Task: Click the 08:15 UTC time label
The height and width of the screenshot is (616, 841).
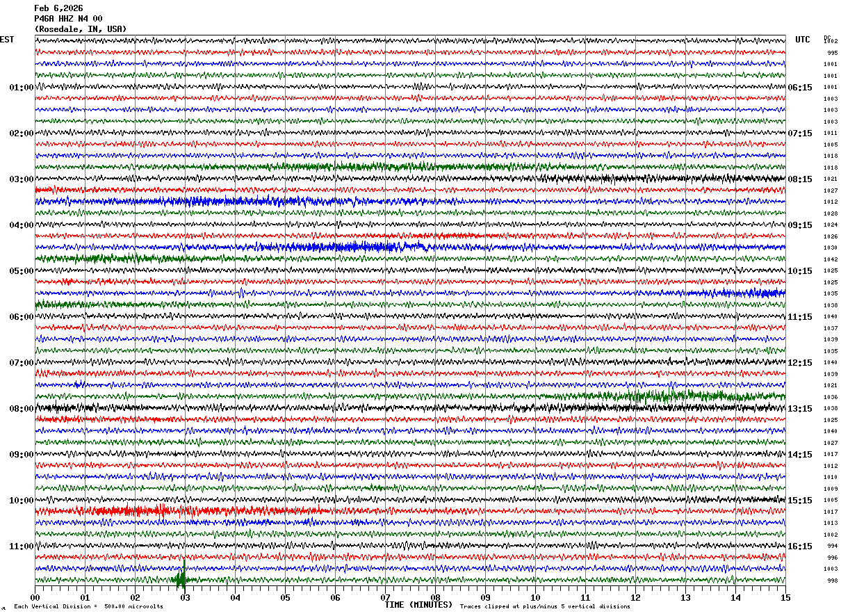Action: point(801,179)
